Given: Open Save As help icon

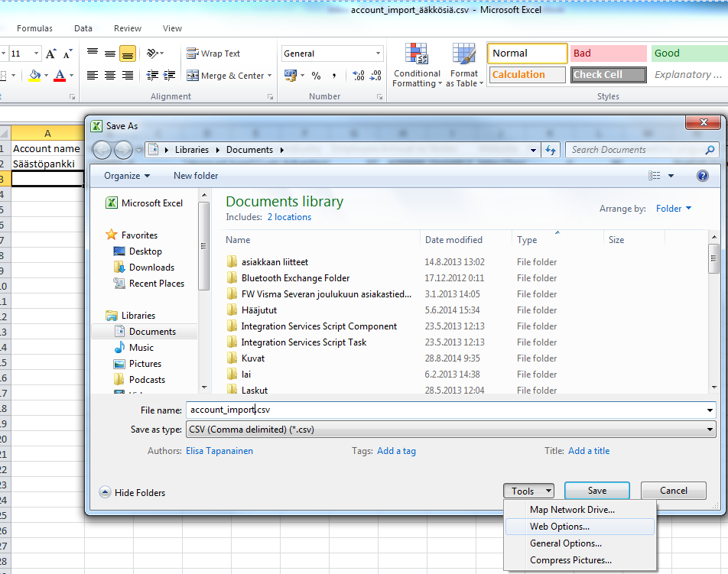Looking at the screenshot, I should pyautogui.click(x=703, y=176).
